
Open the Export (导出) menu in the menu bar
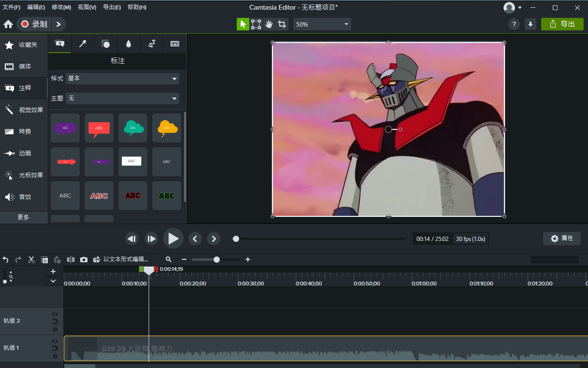[112, 7]
